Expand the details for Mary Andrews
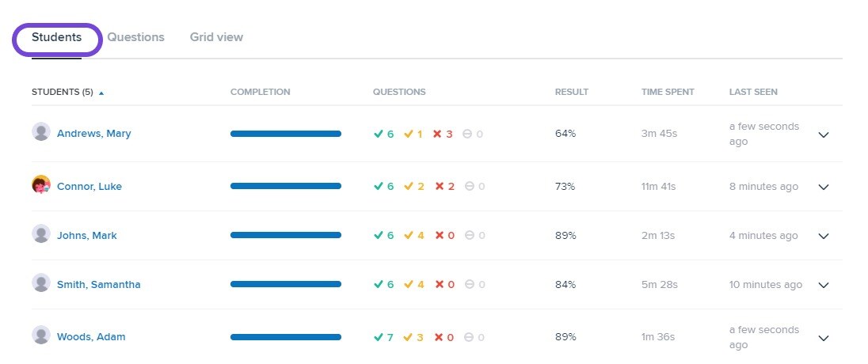The width and height of the screenshot is (868, 364). coord(824,135)
